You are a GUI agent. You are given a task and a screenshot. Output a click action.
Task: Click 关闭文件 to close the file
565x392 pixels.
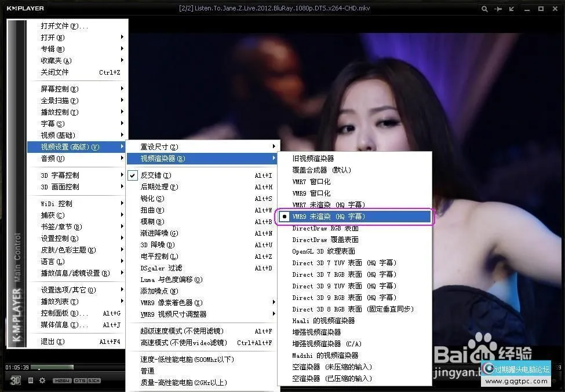click(55, 72)
